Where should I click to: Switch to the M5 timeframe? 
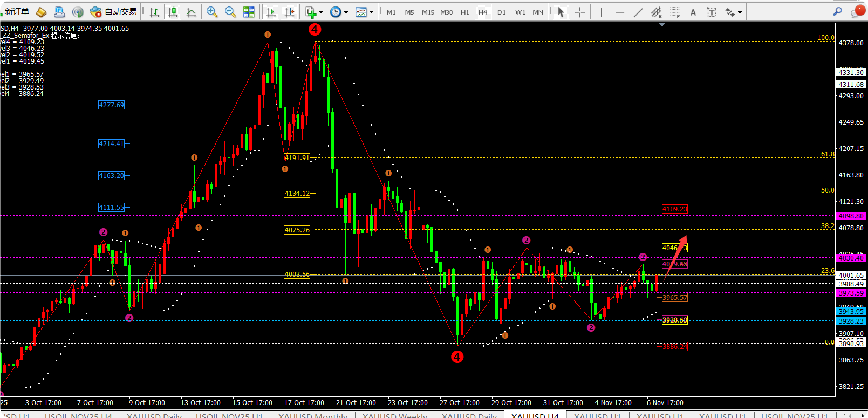click(x=409, y=12)
